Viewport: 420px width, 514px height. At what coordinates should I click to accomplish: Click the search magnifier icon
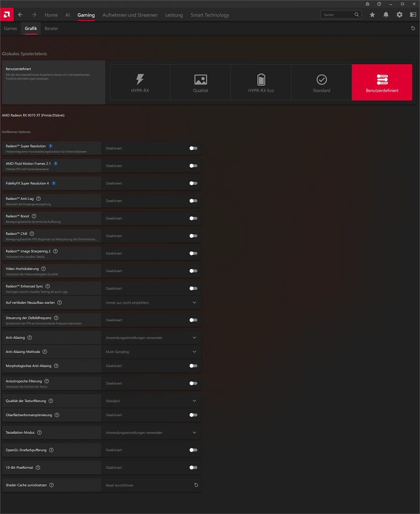click(x=357, y=15)
